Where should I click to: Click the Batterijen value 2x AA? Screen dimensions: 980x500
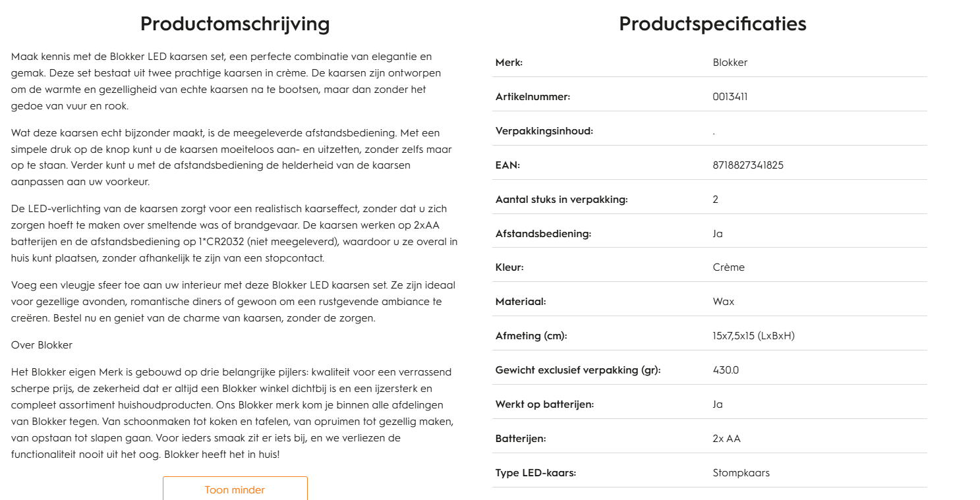(x=726, y=439)
